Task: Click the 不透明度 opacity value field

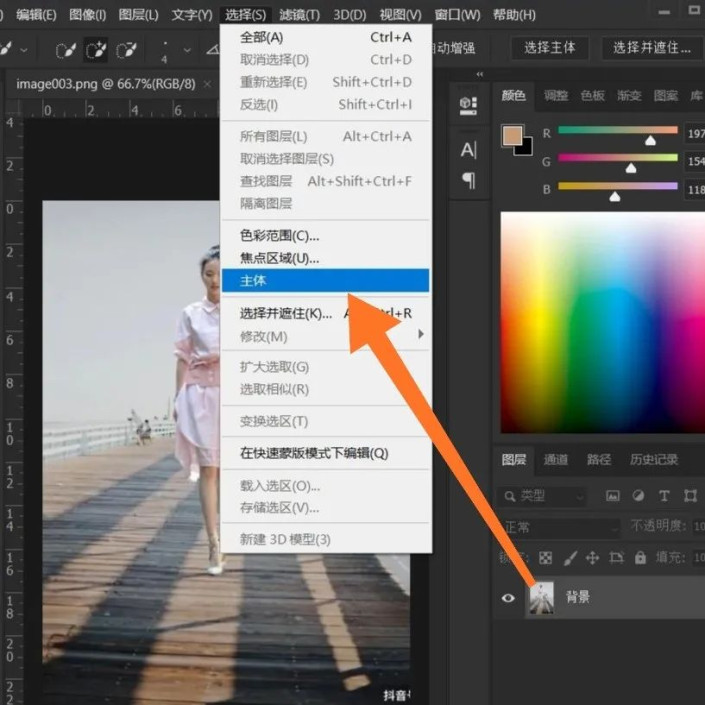Action: 699,526
